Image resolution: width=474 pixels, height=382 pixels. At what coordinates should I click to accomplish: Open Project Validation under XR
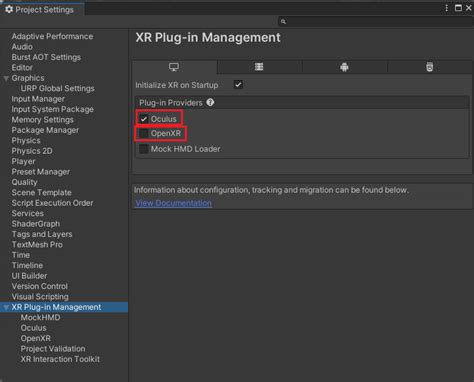(53, 349)
